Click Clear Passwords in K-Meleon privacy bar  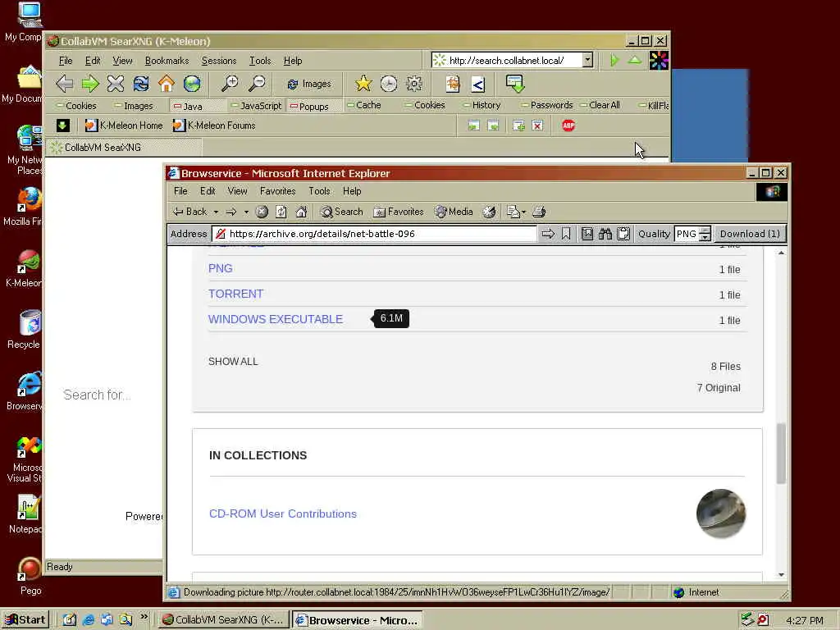[x=547, y=105]
